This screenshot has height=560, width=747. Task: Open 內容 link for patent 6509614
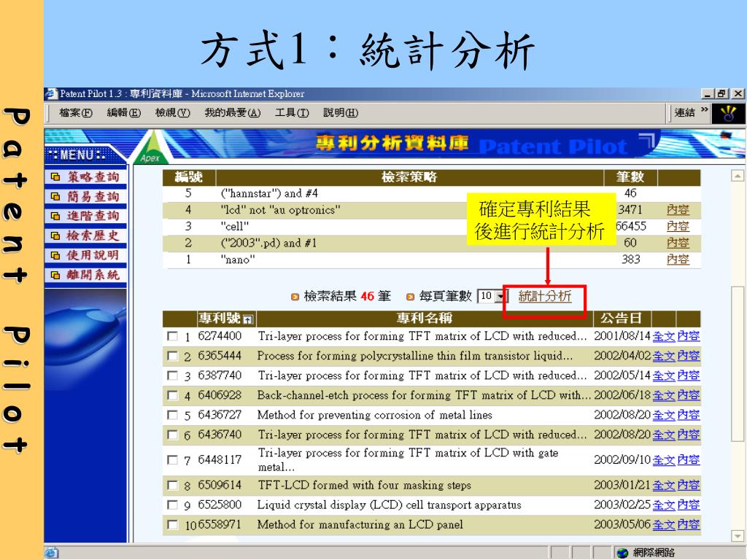click(688, 486)
